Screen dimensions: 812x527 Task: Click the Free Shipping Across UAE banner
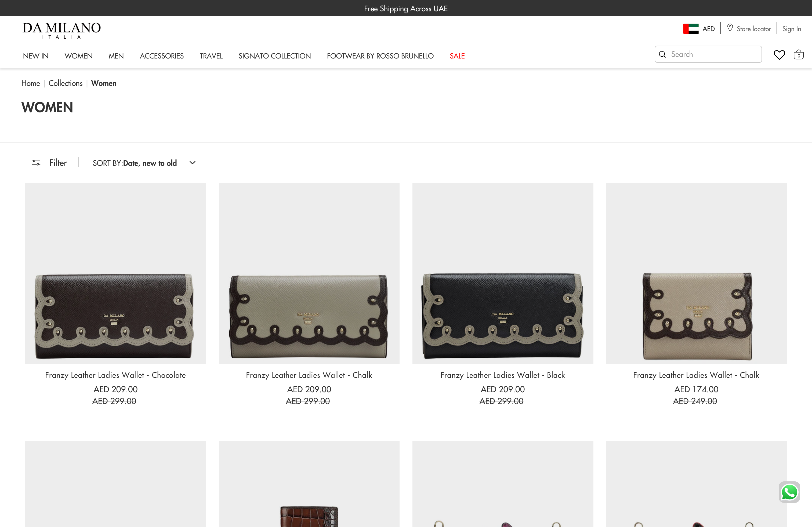point(406,9)
